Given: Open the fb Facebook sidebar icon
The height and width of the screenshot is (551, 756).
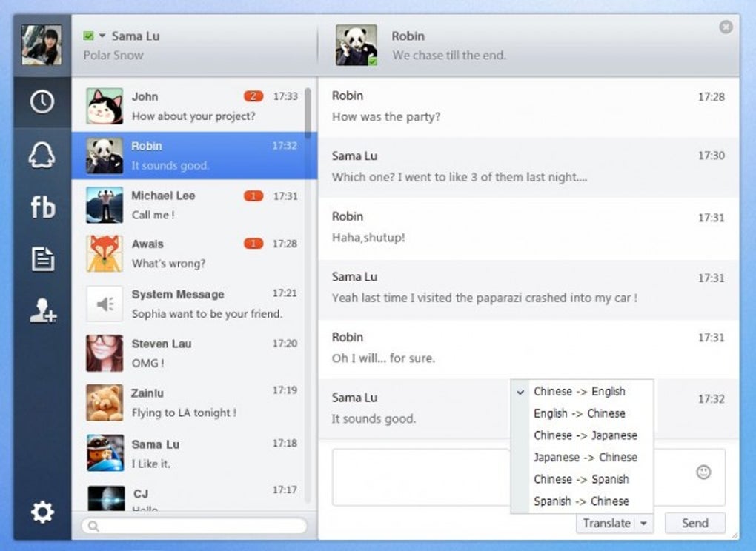Looking at the screenshot, I should pos(43,207).
